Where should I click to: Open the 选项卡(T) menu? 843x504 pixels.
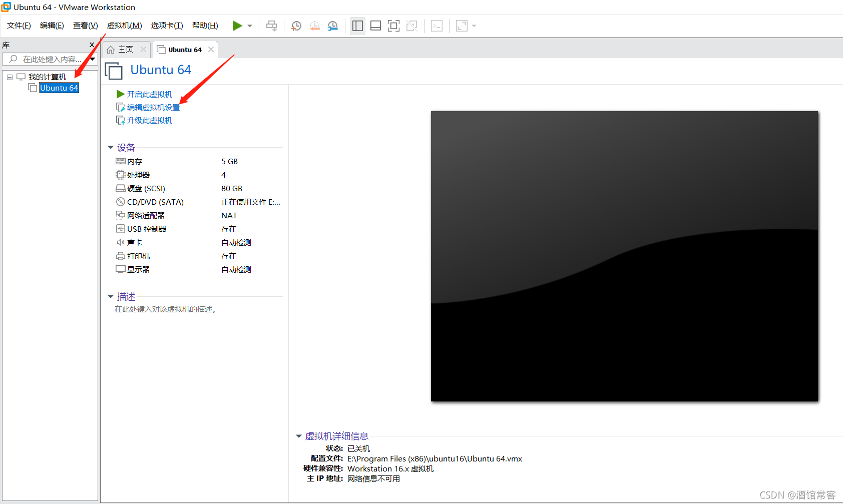pos(167,26)
